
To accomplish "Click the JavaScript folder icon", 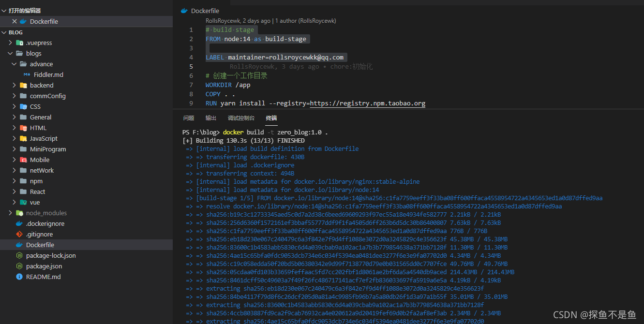I will pos(23,138).
